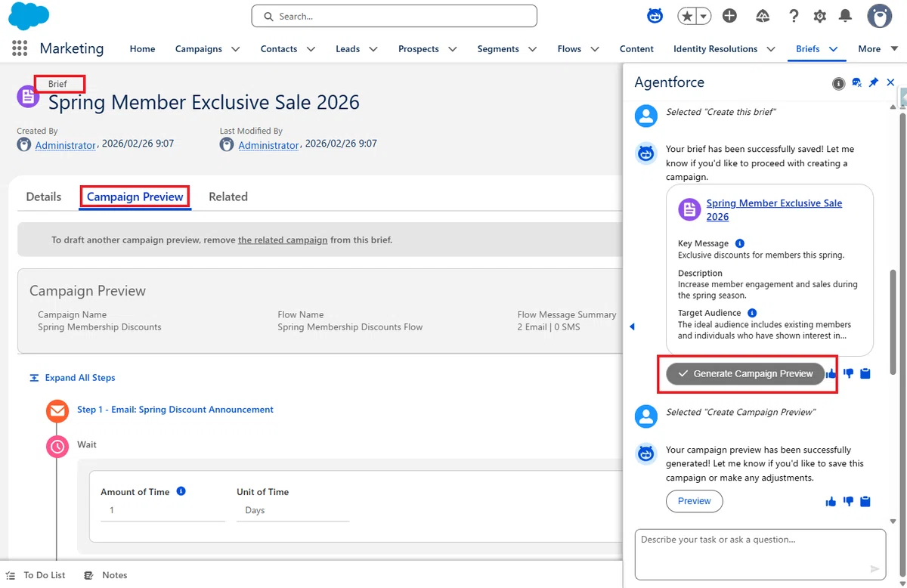Open the Segments tab dropdown chevron
This screenshot has width=907, height=588.
tap(533, 49)
